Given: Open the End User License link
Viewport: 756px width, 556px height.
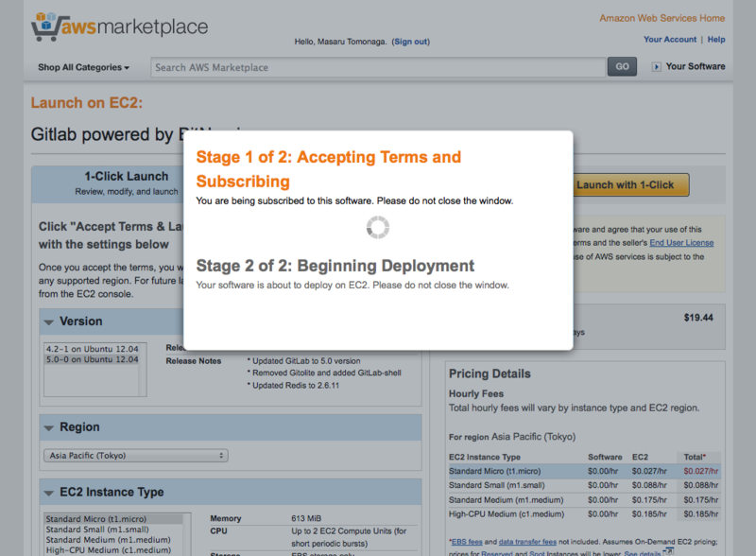Looking at the screenshot, I should click(x=681, y=243).
